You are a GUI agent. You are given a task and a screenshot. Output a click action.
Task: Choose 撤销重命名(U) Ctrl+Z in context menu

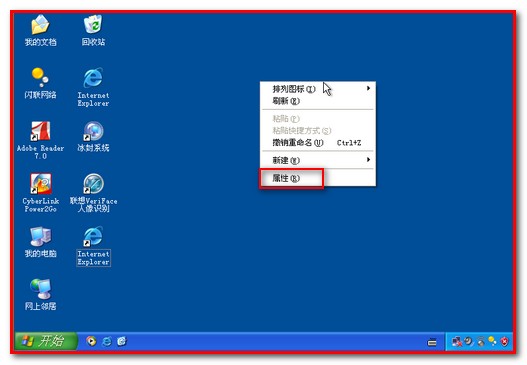[x=318, y=143]
